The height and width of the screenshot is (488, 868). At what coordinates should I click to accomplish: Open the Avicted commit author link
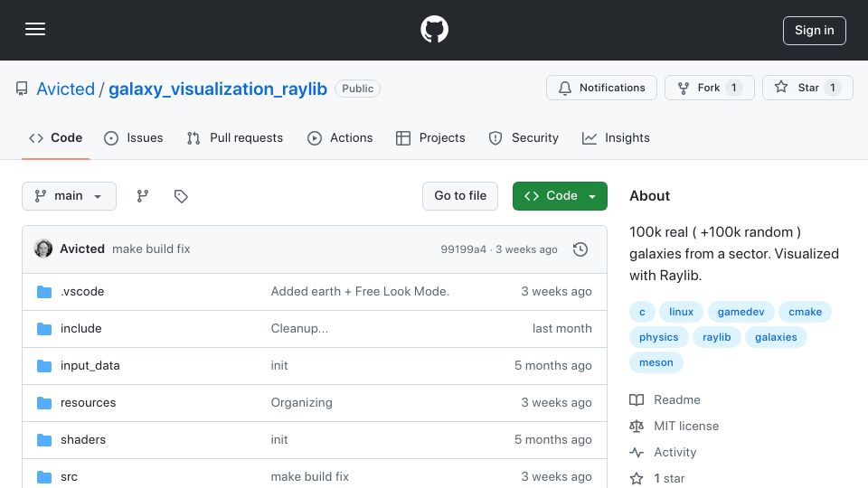[x=82, y=249]
